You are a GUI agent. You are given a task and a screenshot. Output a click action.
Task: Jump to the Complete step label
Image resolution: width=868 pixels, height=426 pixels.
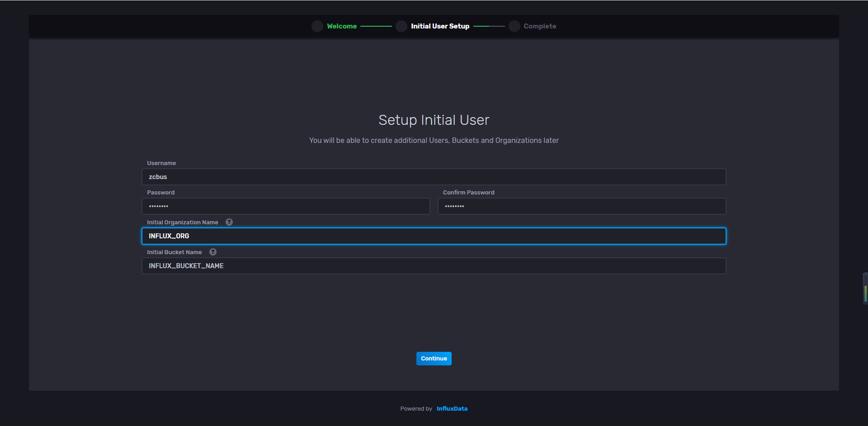(540, 26)
